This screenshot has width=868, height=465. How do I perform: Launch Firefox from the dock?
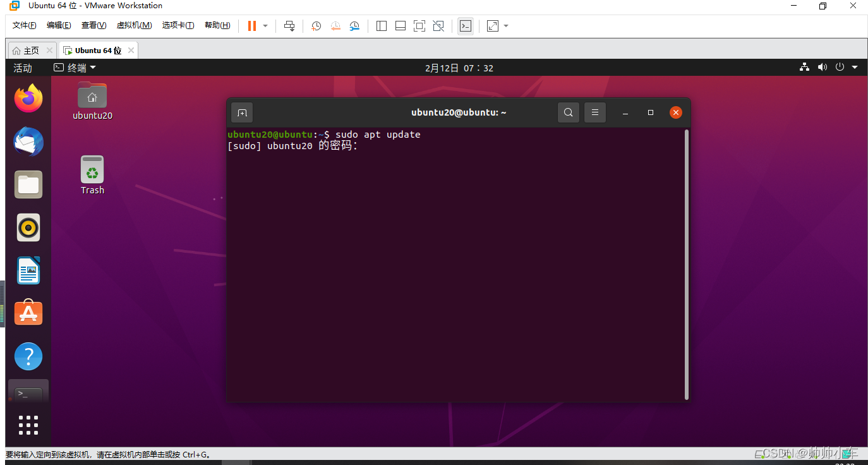click(28, 99)
